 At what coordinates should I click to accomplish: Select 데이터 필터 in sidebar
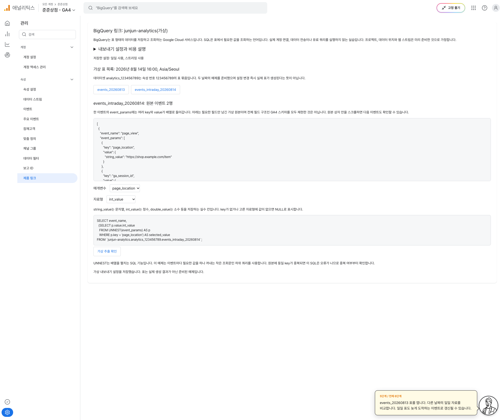coord(47,158)
